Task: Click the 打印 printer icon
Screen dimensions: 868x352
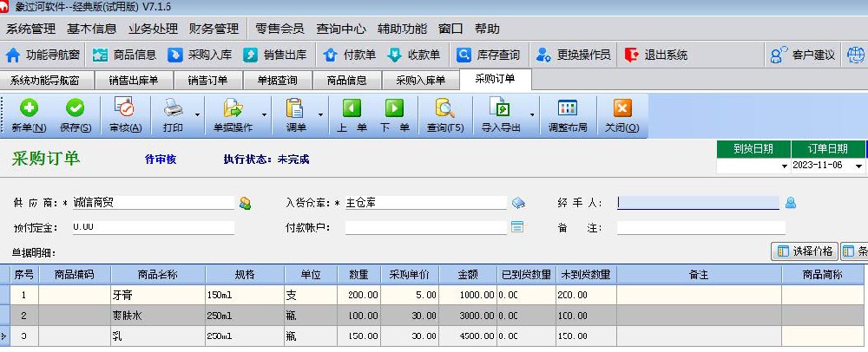Action: tap(174, 108)
